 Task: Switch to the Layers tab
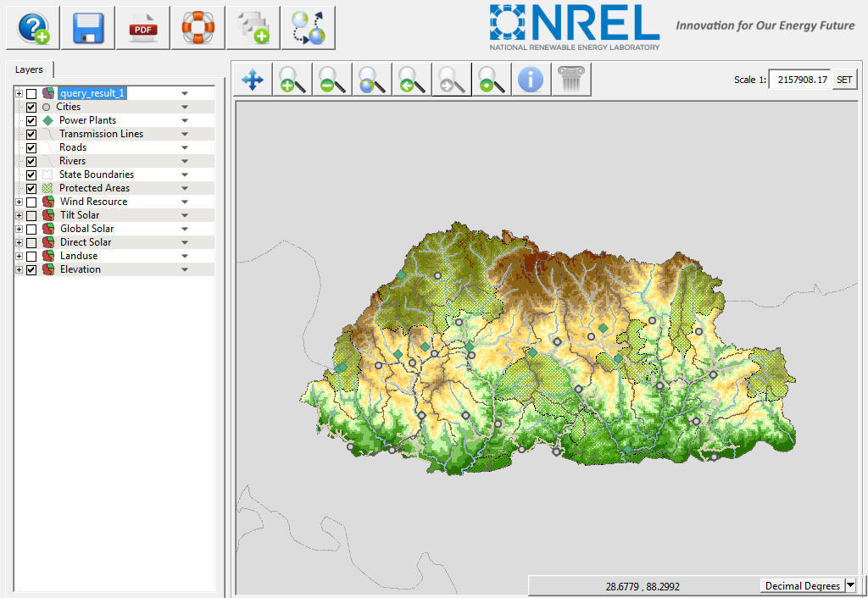coord(30,69)
